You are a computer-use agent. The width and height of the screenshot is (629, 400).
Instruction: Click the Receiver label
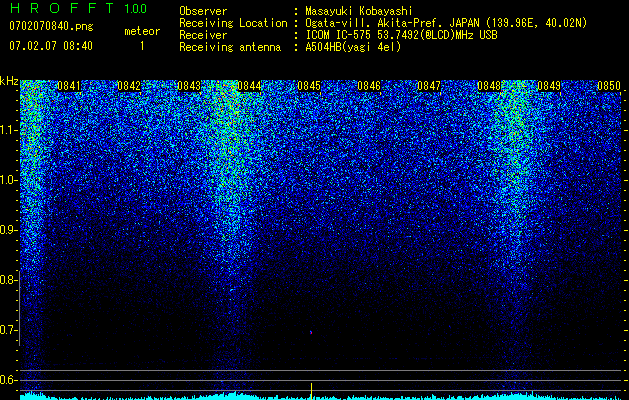click(x=203, y=35)
